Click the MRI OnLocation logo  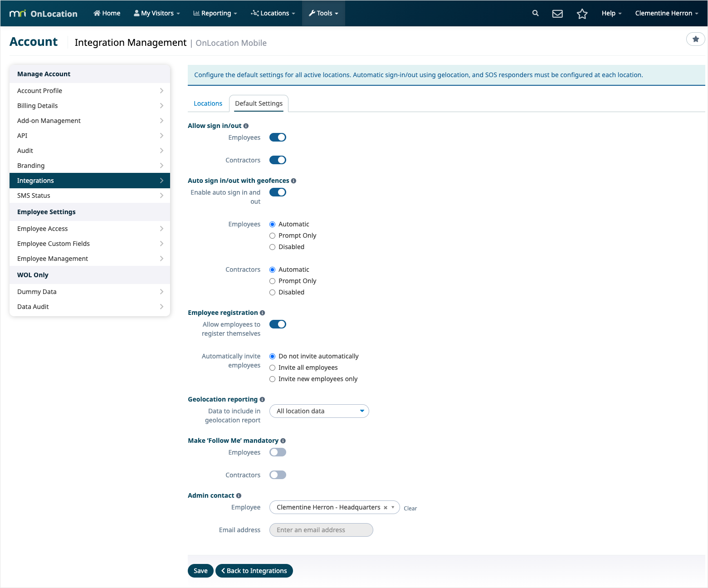pos(43,13)
